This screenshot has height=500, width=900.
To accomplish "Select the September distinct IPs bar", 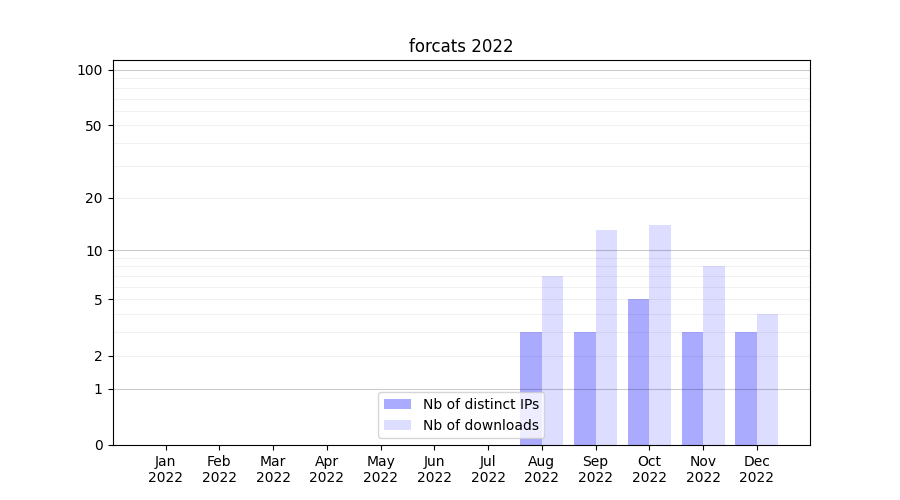I will click(x=585, y=388).
